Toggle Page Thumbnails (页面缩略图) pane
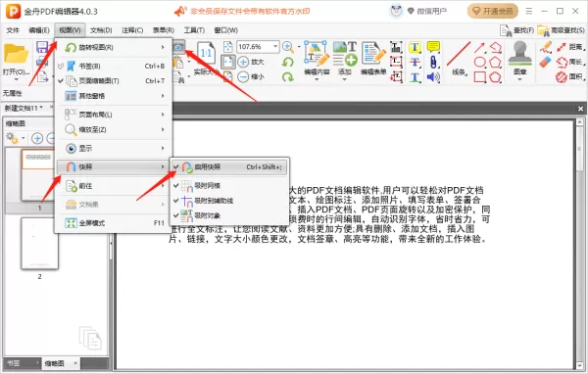The width and height of the screenshot is (588, 374). [x=113, y=81]
